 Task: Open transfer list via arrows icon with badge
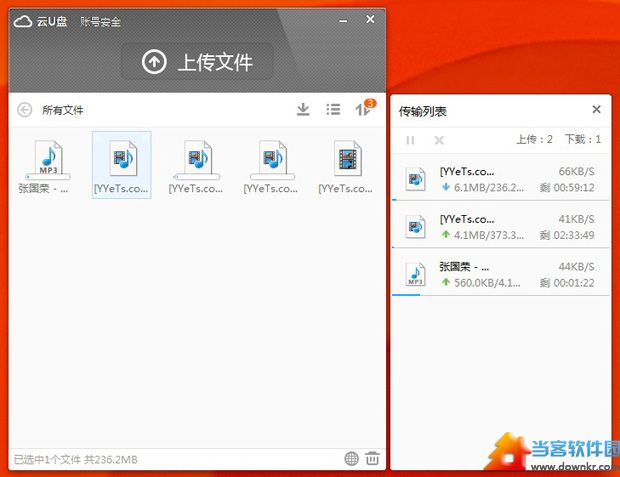[364, 108]
